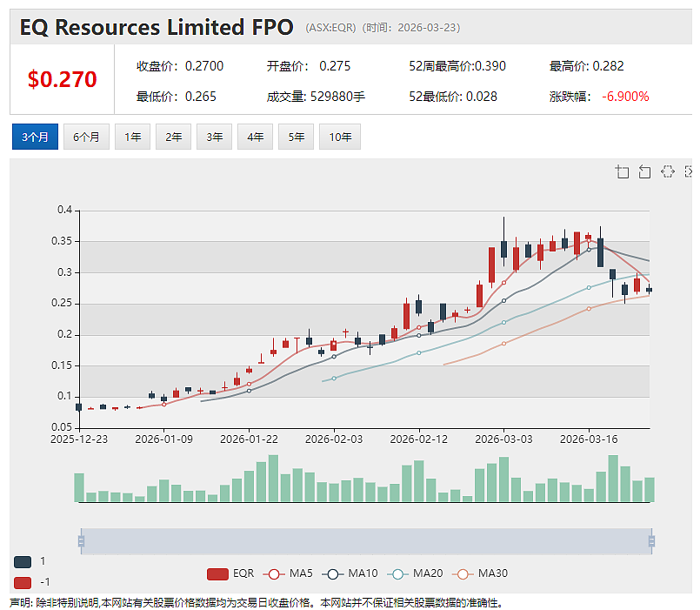Click the middle of the data zoom slider bar
The height and width of the screenshot is (610, 700).
tap(366, 541)
